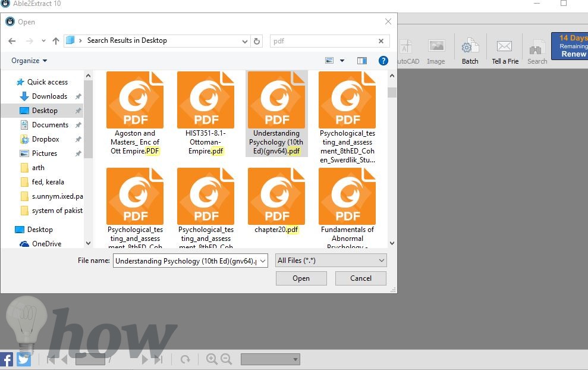Open the s.unnym.ixed.pa folder
The height and width of the screenshot is (370, 588).
52,196
